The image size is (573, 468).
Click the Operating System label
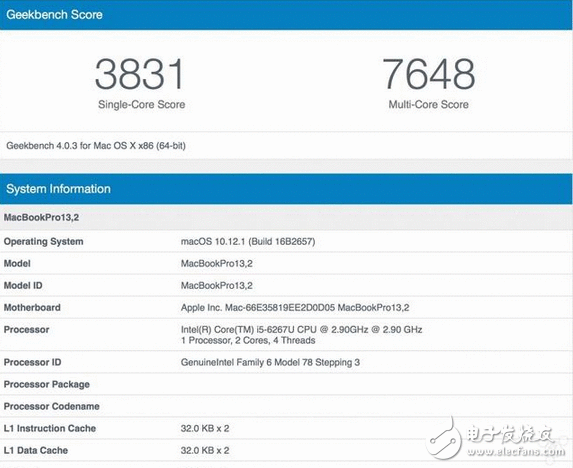click(x=43, y=241)
